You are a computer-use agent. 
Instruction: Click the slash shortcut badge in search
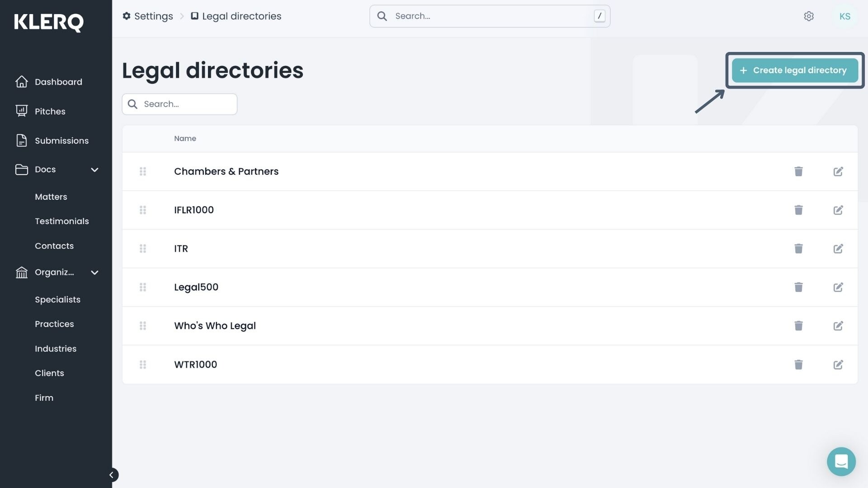pyautogui.click(x=599, y=16)
